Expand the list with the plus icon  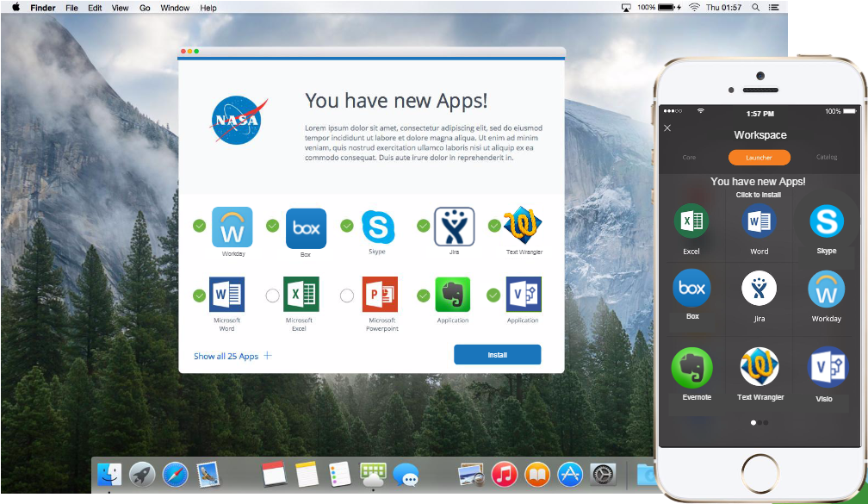(268, 356)
